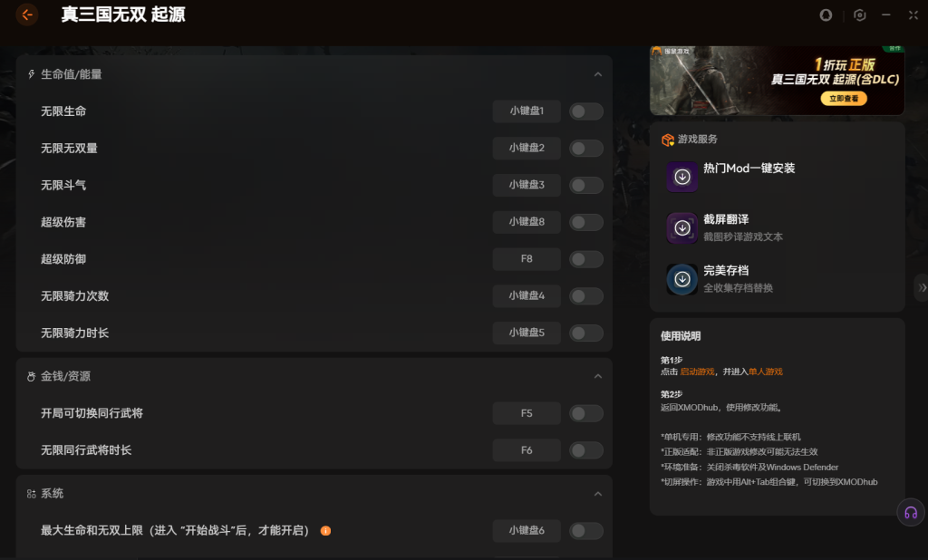Change the F8 hotkey field for 超级防御
The width and height of the screenshot is (928, 560).
(527, 259)
